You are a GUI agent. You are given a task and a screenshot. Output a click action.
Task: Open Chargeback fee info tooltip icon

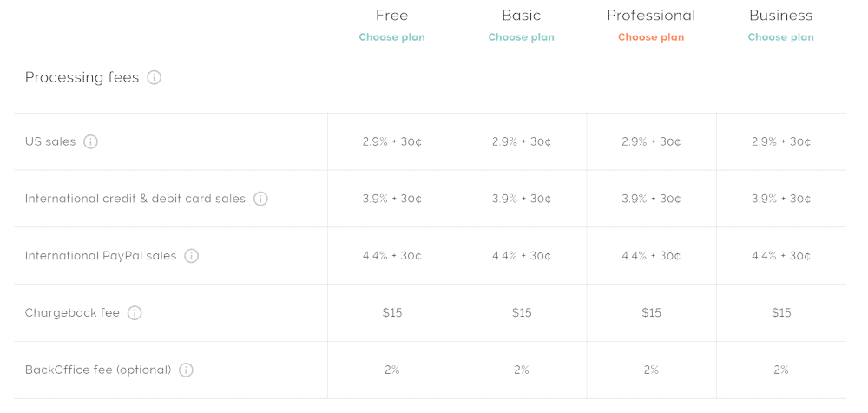[135, 313]
